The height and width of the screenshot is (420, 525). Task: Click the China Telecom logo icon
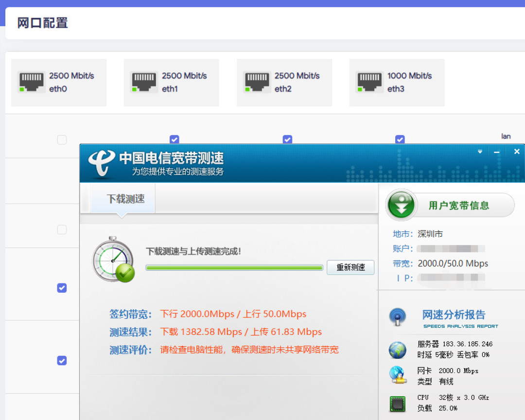coord(102,163)
